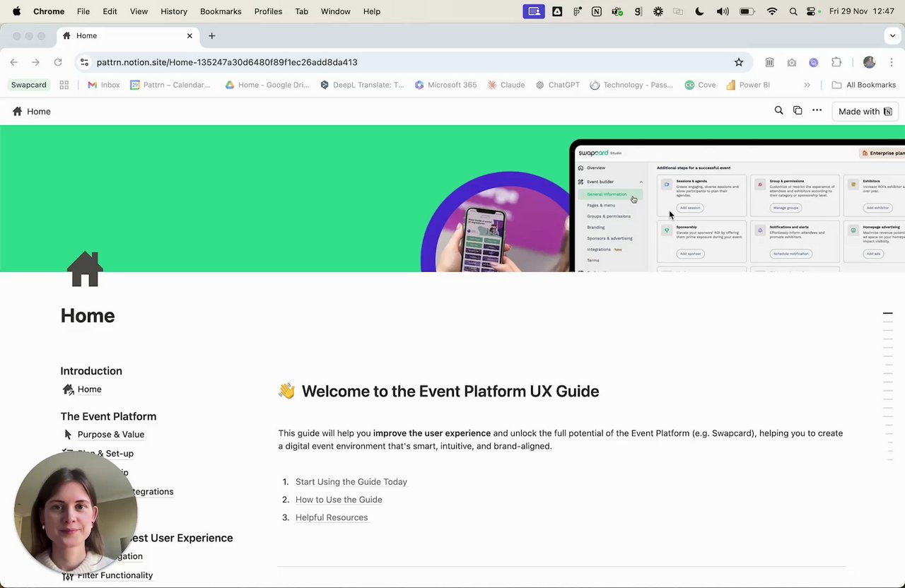Click the Introduction heading
The height and width of the screenshot is (588, 905).
point(91,371)
